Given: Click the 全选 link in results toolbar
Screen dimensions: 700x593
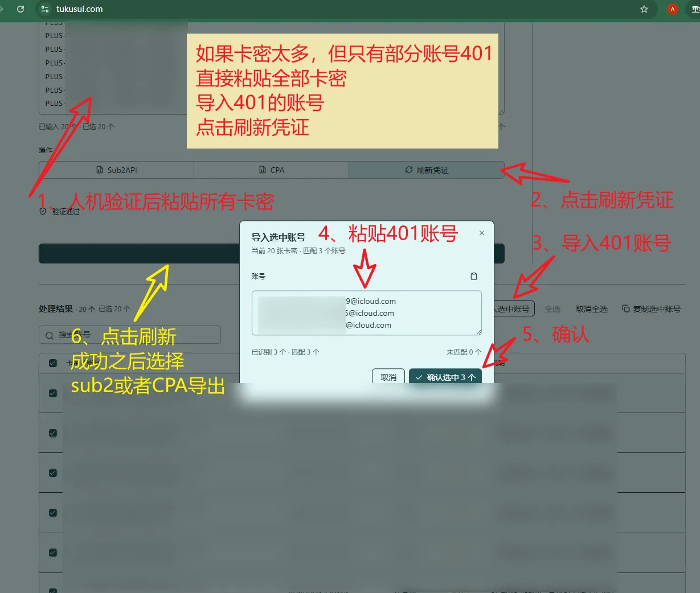Looking at the screenshot, I should coord(552,309).
